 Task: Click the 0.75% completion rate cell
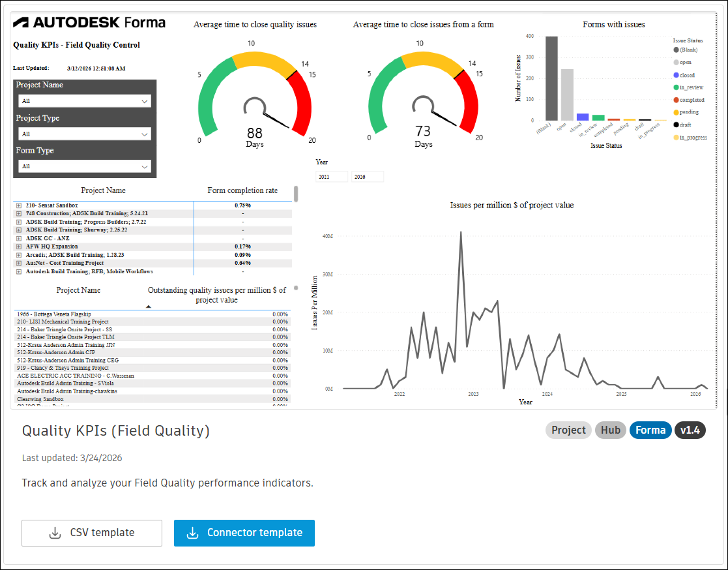[242, 205]
